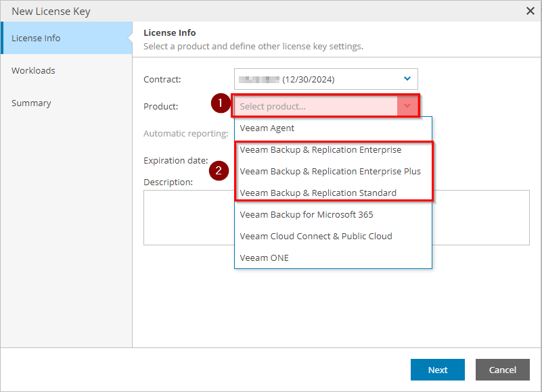Click the Contract field showing 12/30/2024
Image resolution: width=542 pixels, height=392 pixels.
pos(325,79)
